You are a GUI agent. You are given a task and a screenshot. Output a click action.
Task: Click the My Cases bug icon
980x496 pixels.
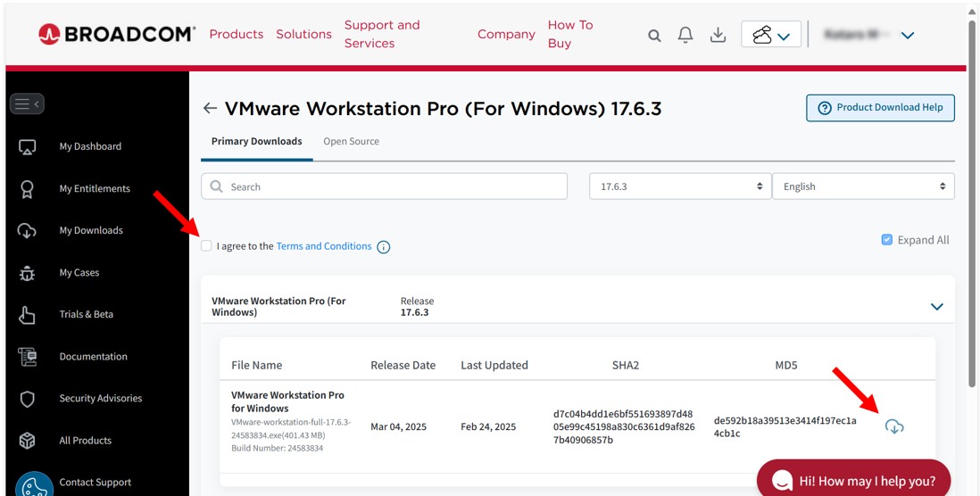tap(28, 273)
